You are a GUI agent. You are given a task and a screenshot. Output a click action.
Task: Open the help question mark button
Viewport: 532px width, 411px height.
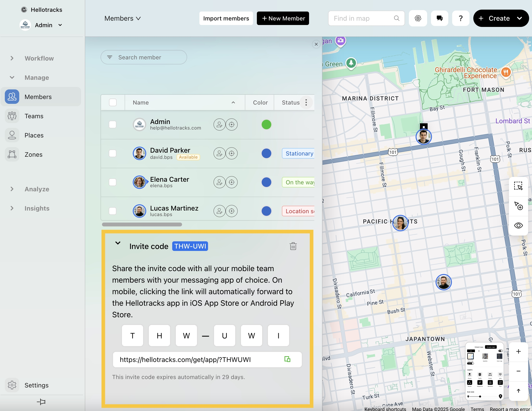pos(461,18)
